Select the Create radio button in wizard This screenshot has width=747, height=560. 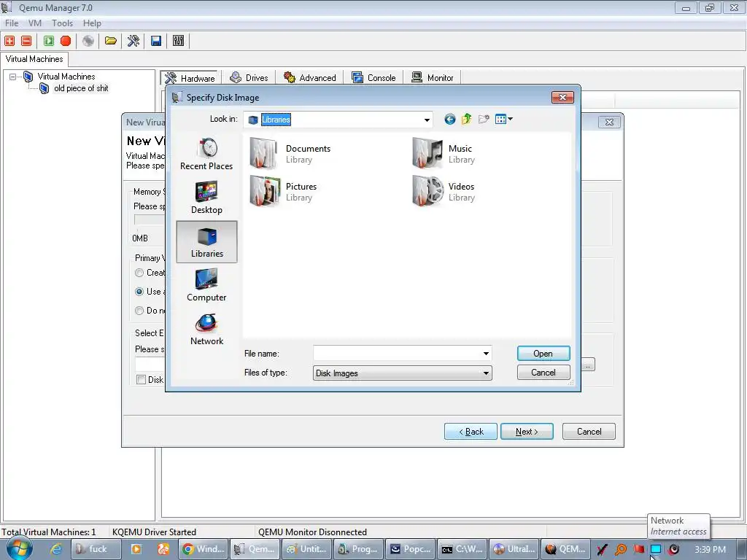click(139, 273)
